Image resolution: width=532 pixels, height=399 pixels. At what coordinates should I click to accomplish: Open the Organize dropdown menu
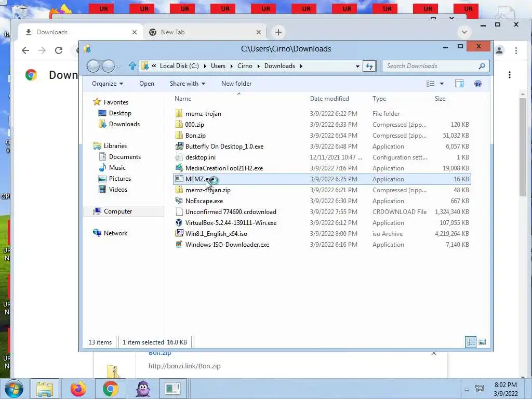click(108, 84)
